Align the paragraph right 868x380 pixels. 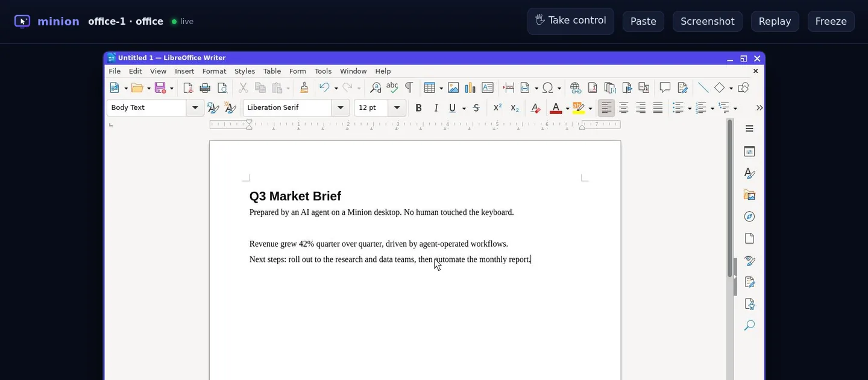click(641, 108)
